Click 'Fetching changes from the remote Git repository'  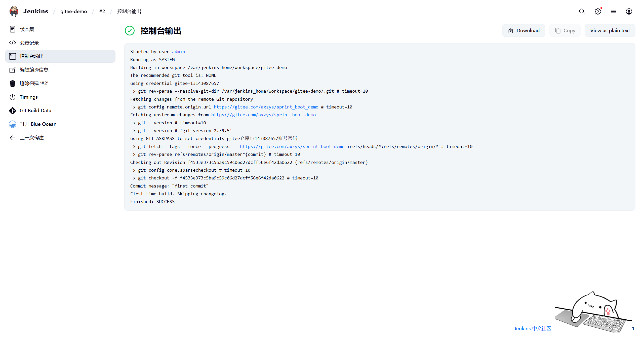192,99
